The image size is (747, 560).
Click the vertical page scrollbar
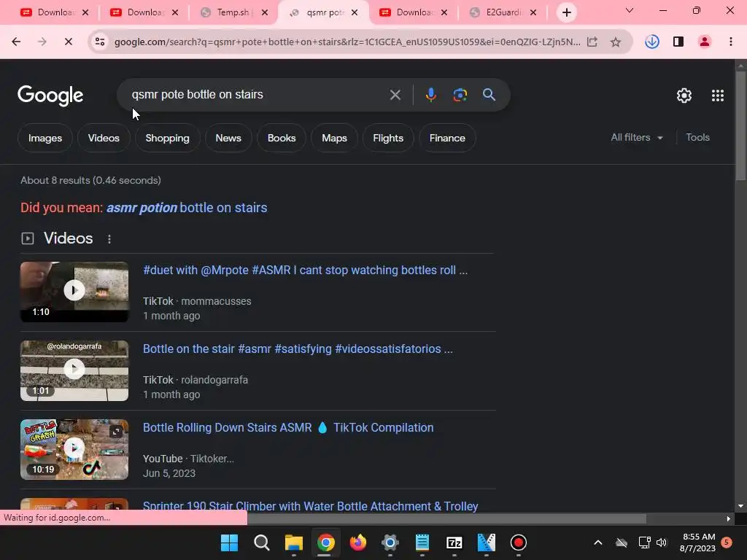pos(740,125)
